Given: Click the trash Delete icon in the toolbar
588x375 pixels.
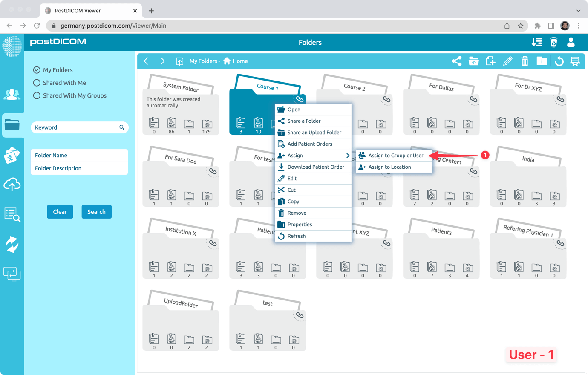Looking at the screenshot, I should (525, 61).
